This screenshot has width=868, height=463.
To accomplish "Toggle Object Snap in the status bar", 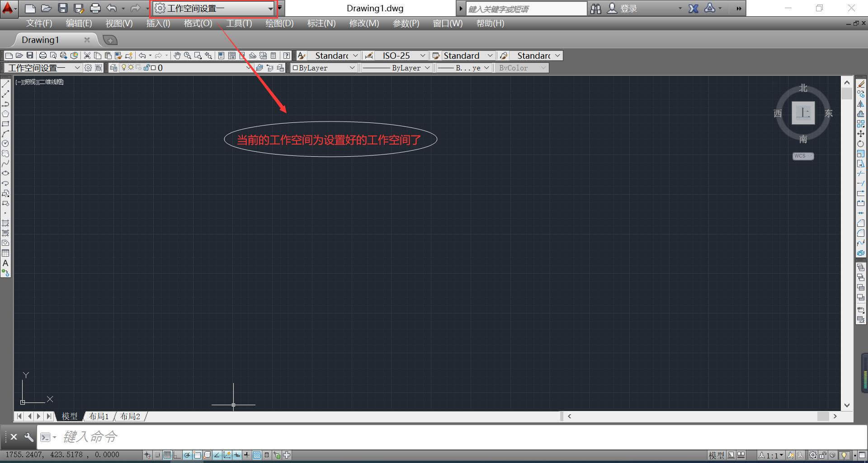I will click(197, 455).
